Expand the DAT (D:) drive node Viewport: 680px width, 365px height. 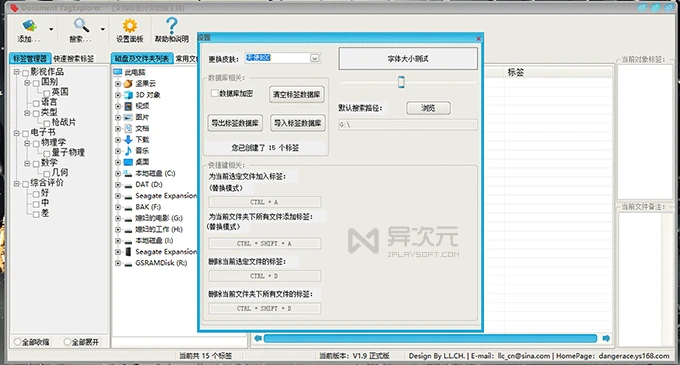[118, 185]
